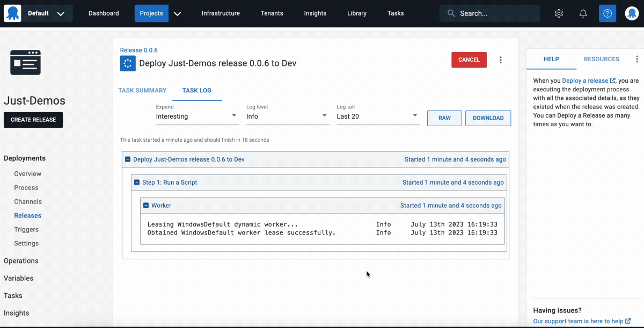Collapse the Deploy Just-Demos release 0.0.6 log group
The image size is (644, 328).
128,159
